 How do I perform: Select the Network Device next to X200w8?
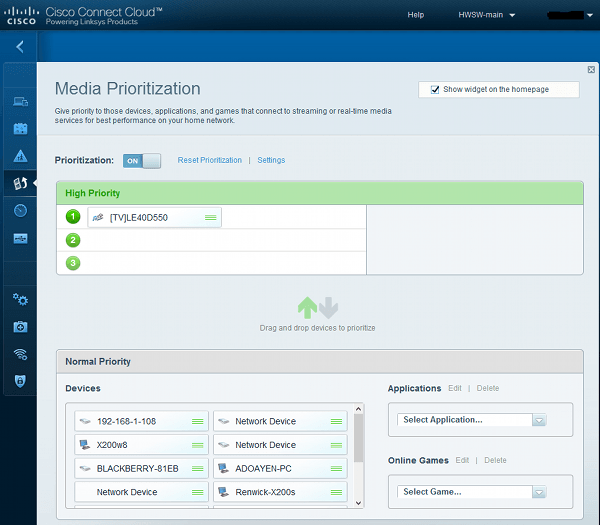(x=280, y=445)
